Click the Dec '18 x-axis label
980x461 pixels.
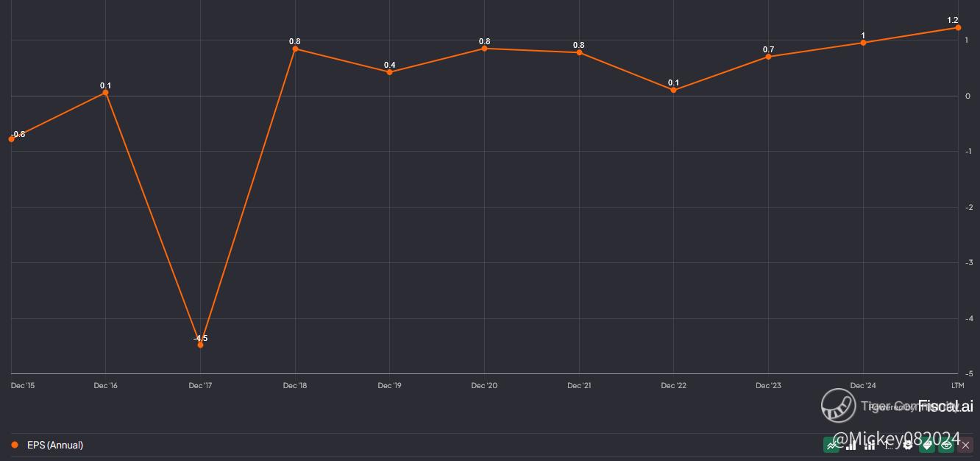coord(295,385)
